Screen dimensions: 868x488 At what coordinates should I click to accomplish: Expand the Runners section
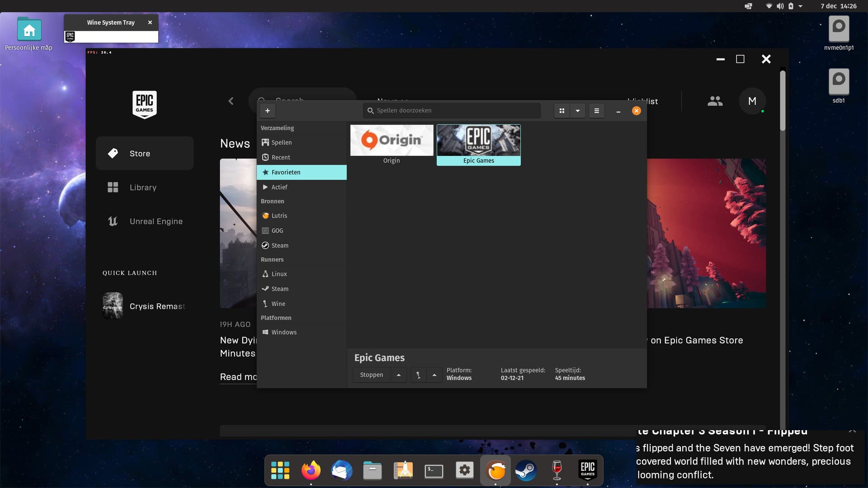tap(272, 259)
